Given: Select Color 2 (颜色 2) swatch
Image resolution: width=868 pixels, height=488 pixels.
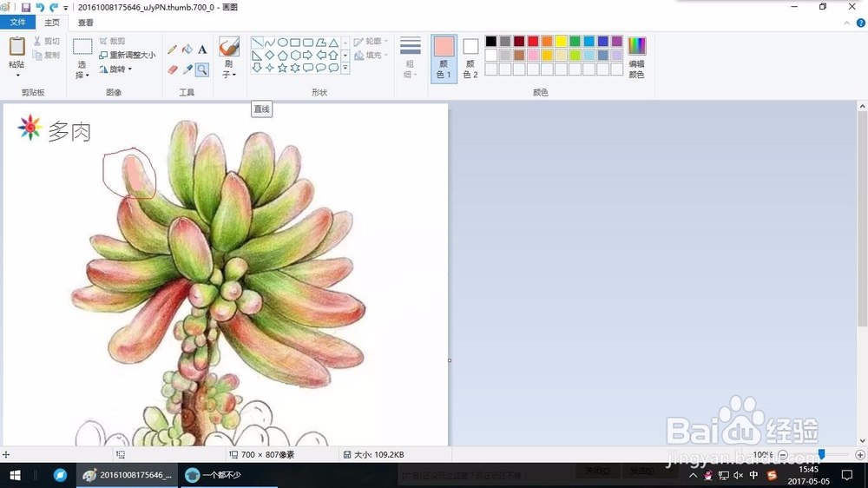Looking at the screenshot, I should 470,59.
